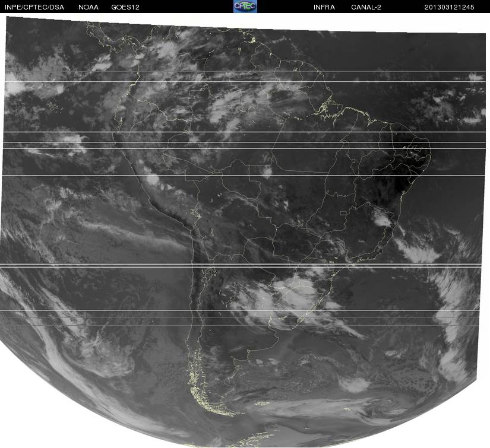Click the CPTEC logo in the header

click(245, 7)
